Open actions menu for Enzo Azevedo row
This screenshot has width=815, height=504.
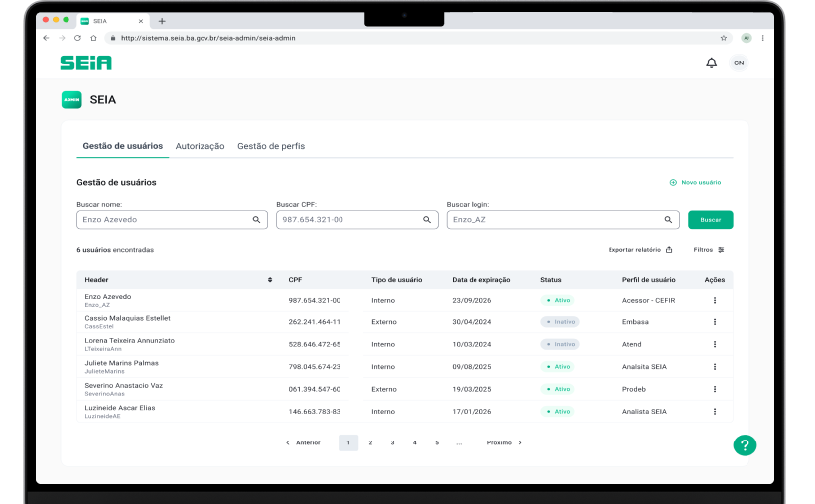(x=714, y=300)
